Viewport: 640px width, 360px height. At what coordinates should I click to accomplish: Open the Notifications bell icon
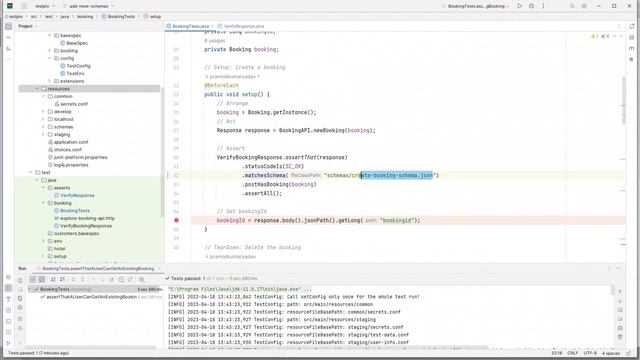pyautogui.click(x=631, y=26)
